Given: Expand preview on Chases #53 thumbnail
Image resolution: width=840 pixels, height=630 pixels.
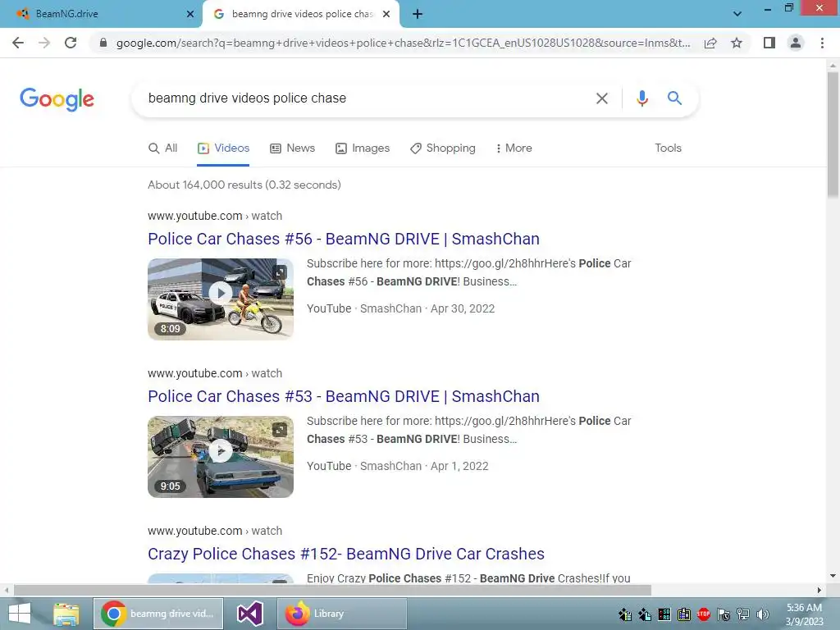Looking at the screenshot, I should 280,430.
